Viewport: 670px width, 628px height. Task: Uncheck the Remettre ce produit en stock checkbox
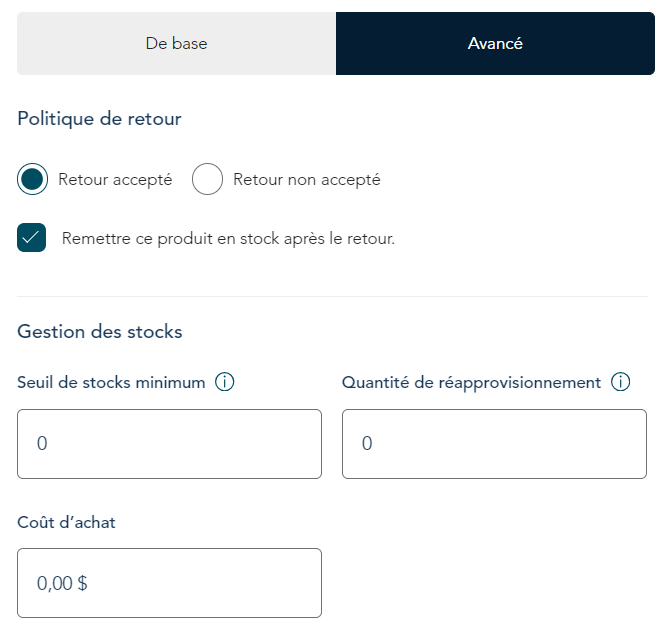pos(32,238)
